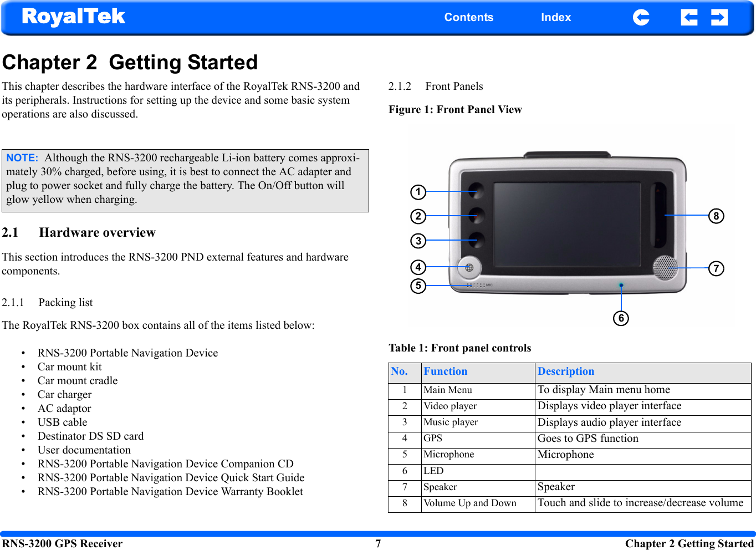Click the RNS-3200 GPS Receiver footer label

coord(63,543)
